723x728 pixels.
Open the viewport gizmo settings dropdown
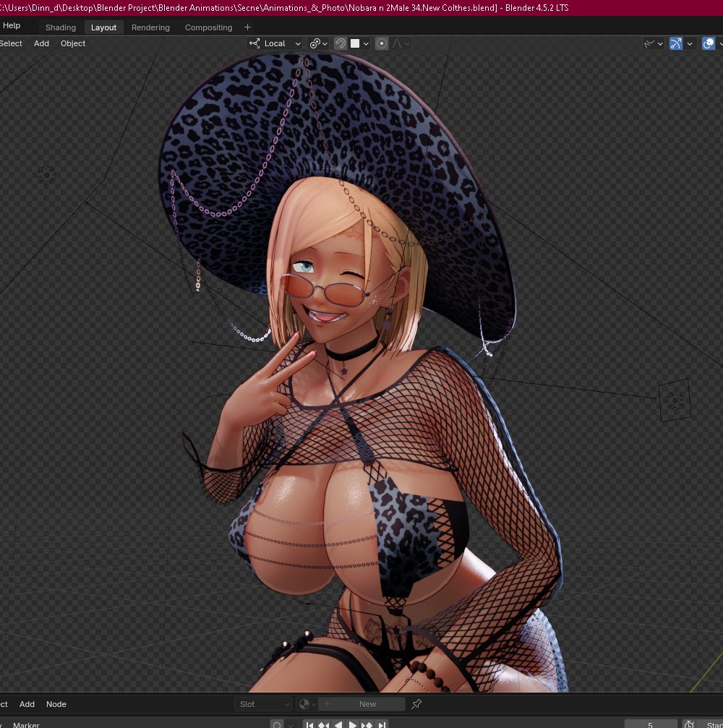click(690, 43)
